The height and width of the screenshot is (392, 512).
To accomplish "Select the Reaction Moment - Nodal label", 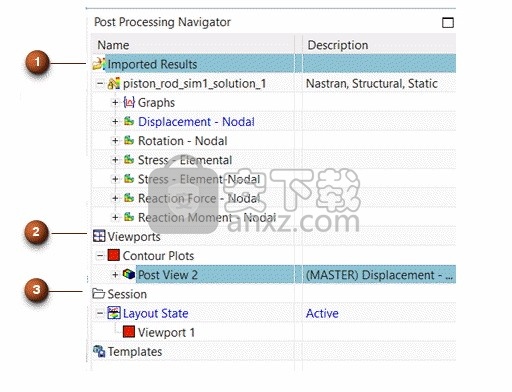I will coord(207,217).
